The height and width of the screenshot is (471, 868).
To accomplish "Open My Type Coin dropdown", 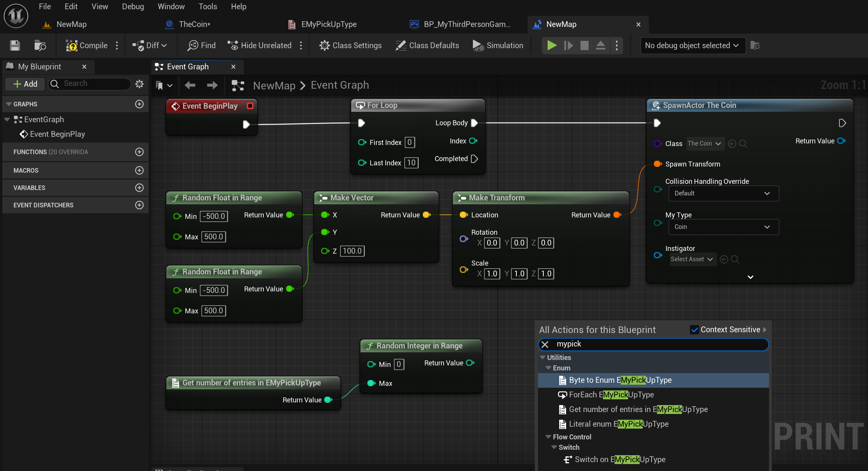I will [724, 227].
